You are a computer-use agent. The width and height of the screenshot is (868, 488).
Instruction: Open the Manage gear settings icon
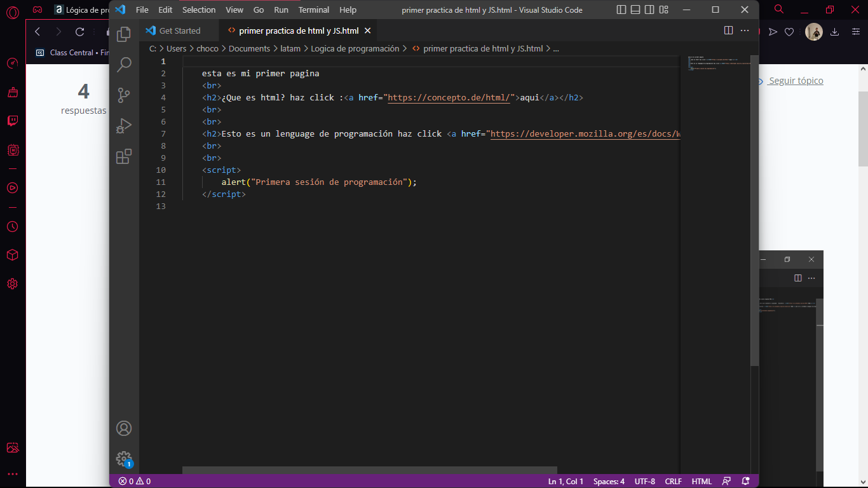124,458
